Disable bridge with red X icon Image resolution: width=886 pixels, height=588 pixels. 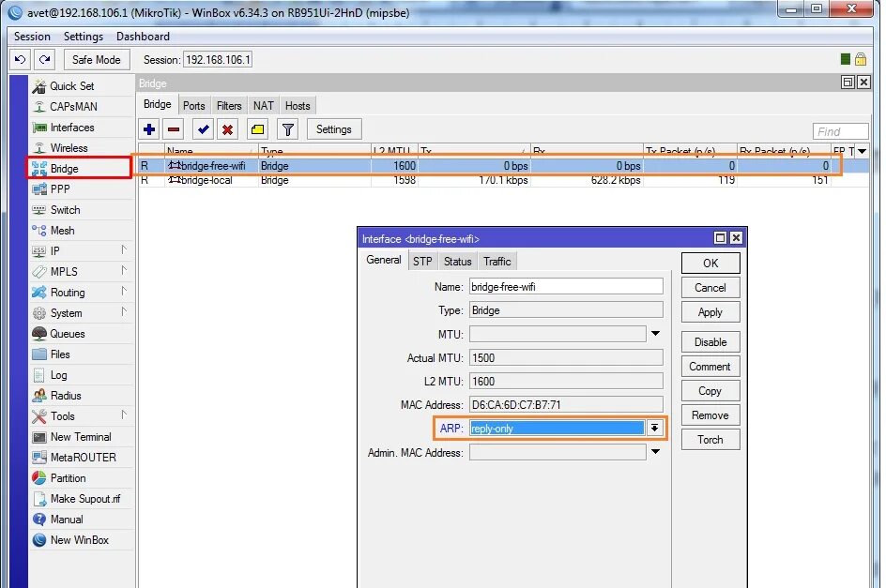pos(227,129)
